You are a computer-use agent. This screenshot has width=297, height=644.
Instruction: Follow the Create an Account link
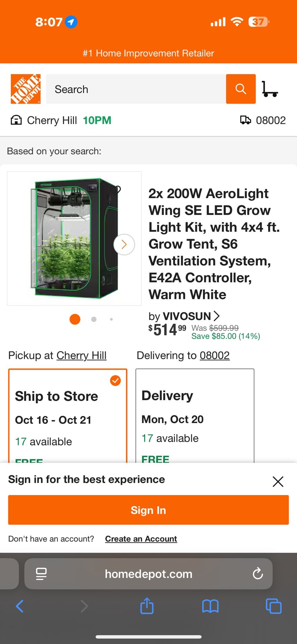pos(141,539)
